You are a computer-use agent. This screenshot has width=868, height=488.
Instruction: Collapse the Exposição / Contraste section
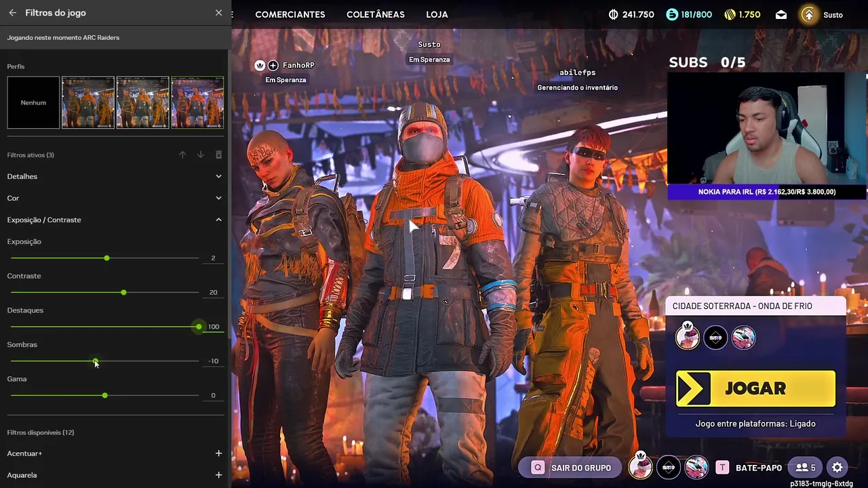115,220
